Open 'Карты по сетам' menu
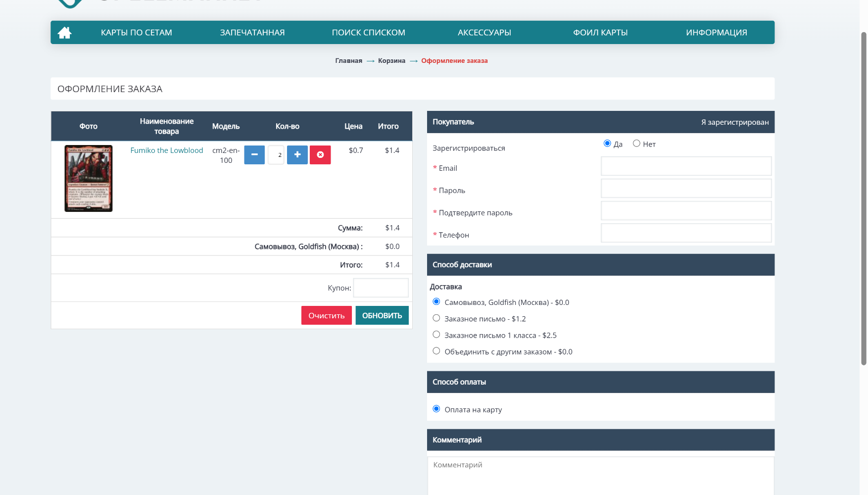This screenshot has width=868, height=495. click(137, 33)
